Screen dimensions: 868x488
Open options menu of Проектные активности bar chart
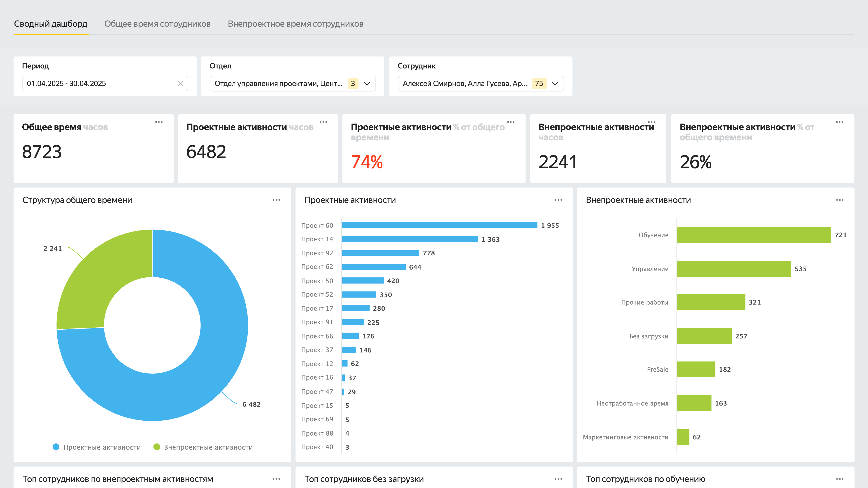tap(558, 200)
